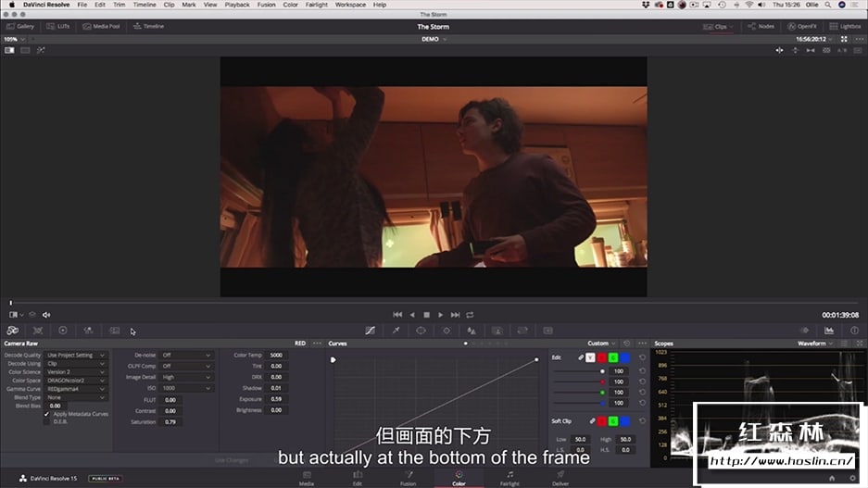Open the 3D stereoscopic palette icon

pyautogui.click(x=548, y=331)
